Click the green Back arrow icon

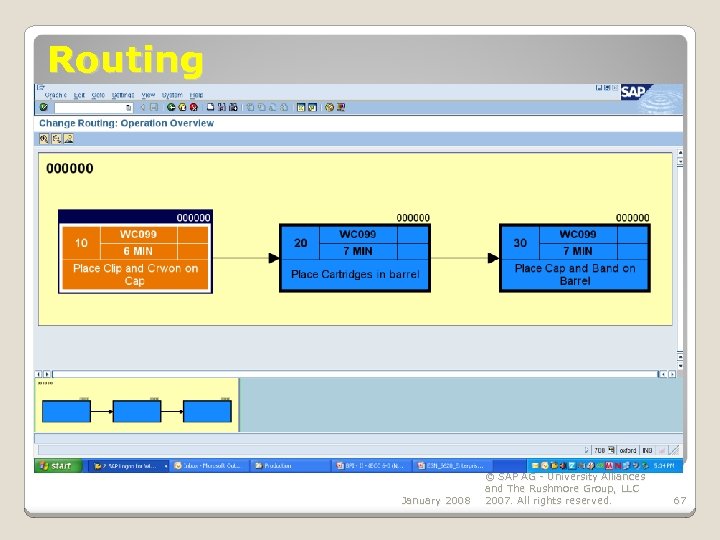[171, 107]
